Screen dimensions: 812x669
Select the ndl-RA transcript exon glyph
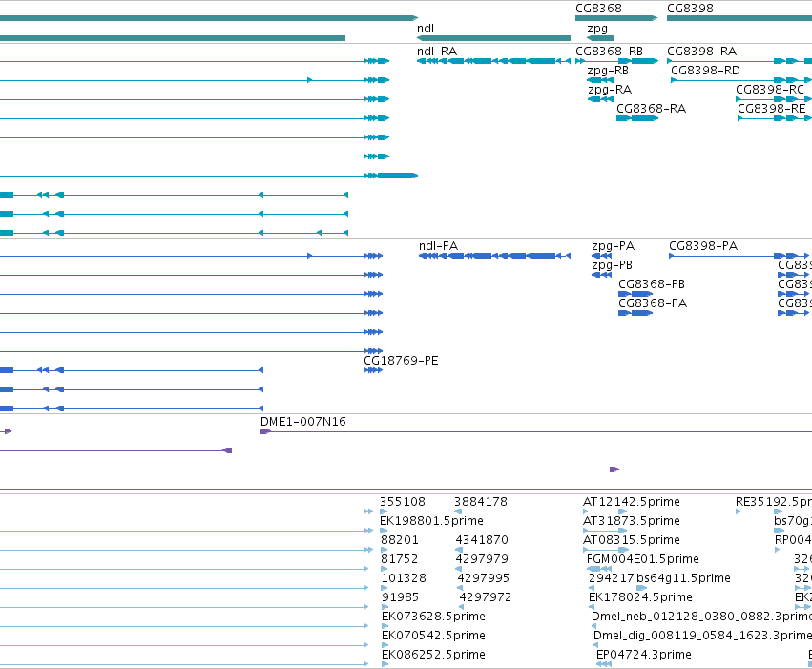pyautogui.click(x=493, y=61)
